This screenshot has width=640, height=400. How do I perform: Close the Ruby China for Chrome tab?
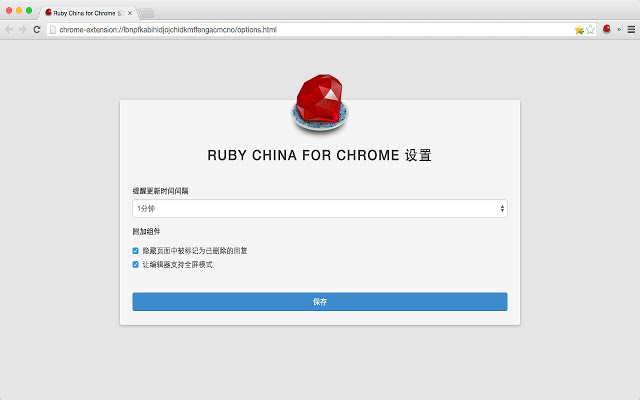coord(130,13)
